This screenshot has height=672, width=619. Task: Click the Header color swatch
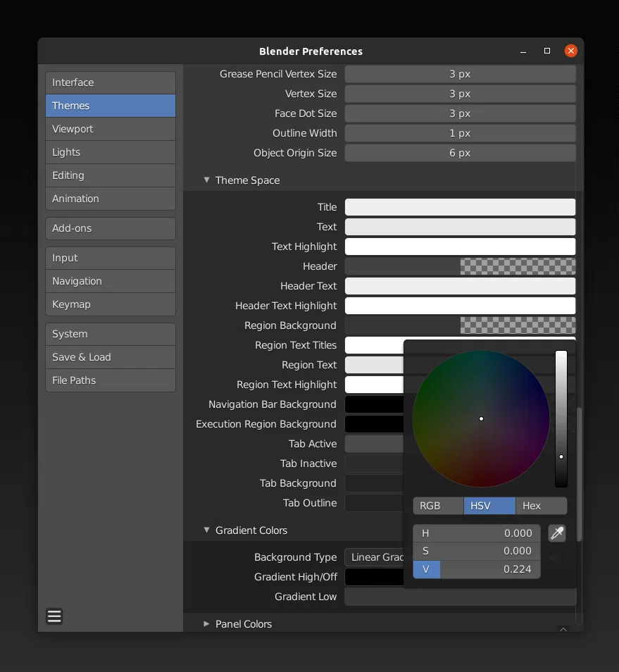tap(460, 266)
